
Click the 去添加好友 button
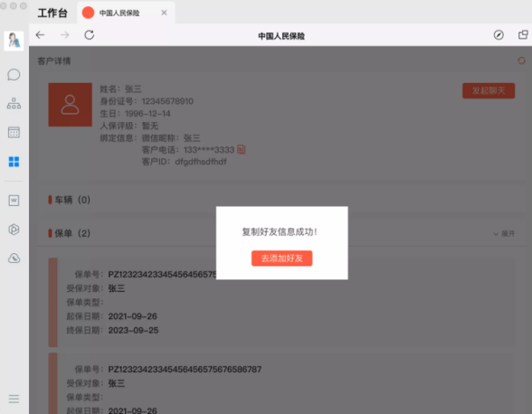(x=281, y=259)
